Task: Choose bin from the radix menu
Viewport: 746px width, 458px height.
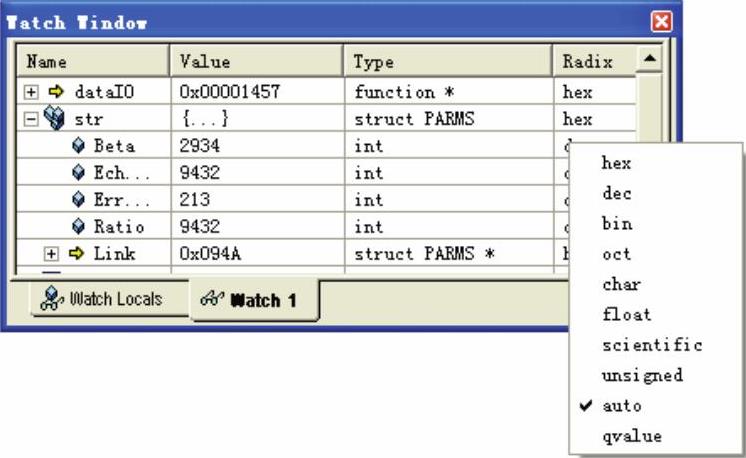Action: [617, 224]
